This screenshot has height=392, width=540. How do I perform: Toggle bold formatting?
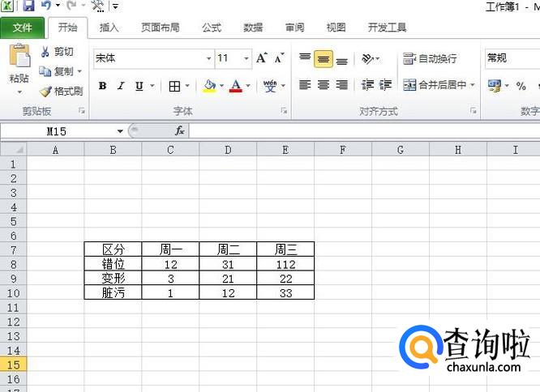[102, 86]
